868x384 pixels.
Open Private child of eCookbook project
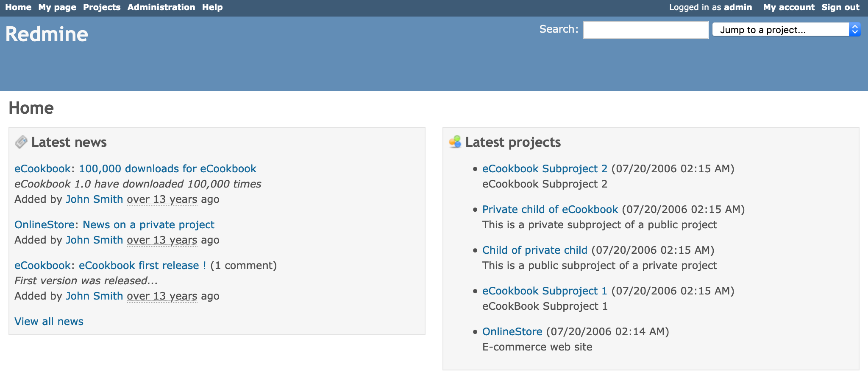pos(550,209)
